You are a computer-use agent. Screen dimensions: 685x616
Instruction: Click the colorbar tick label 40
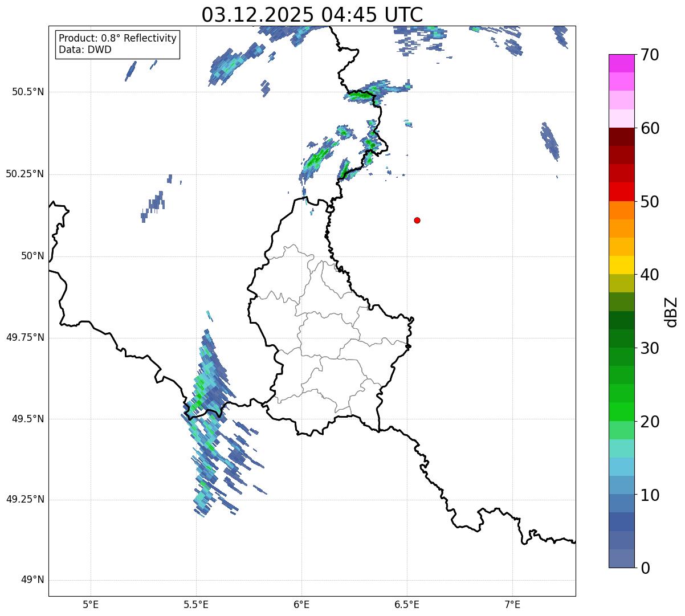click(x=650, y=275)
